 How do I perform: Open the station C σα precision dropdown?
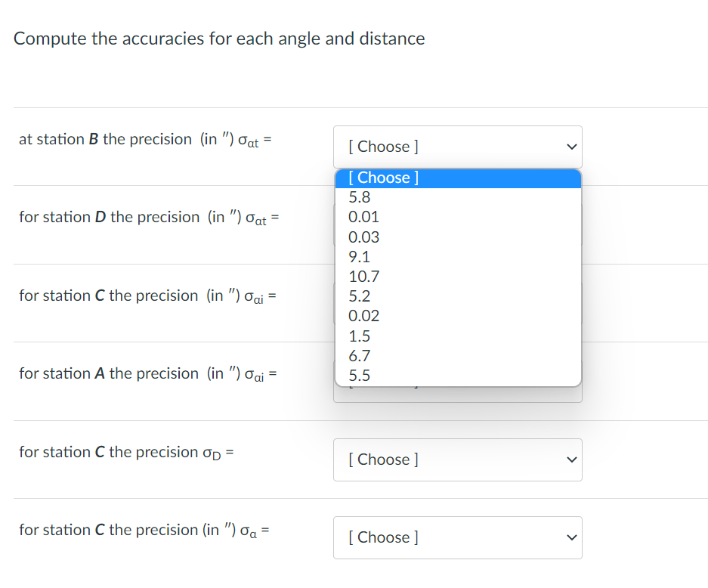coord(457,537)
